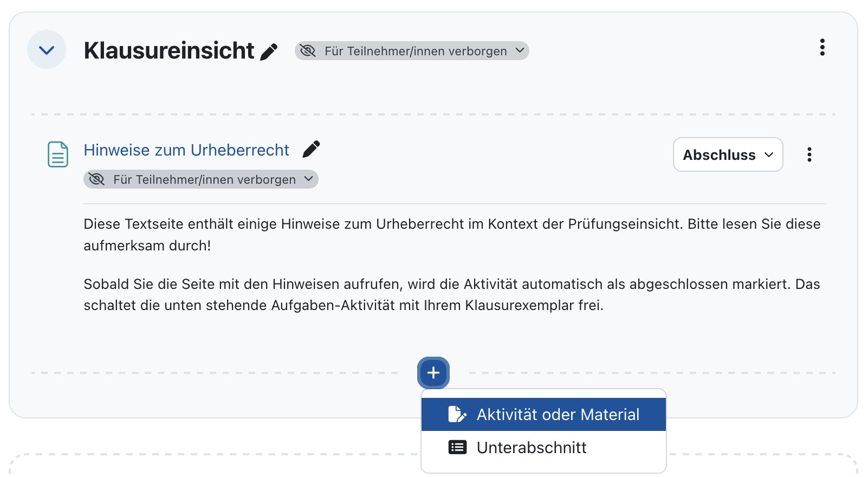Open the activity visibility dropdown chevron

(x=309, y=179)
